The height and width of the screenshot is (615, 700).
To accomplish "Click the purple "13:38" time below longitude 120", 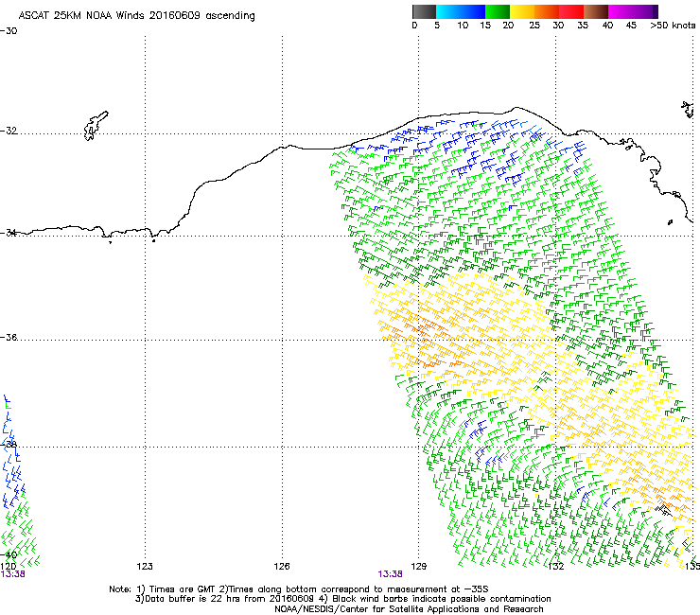I will click(13, 574).
